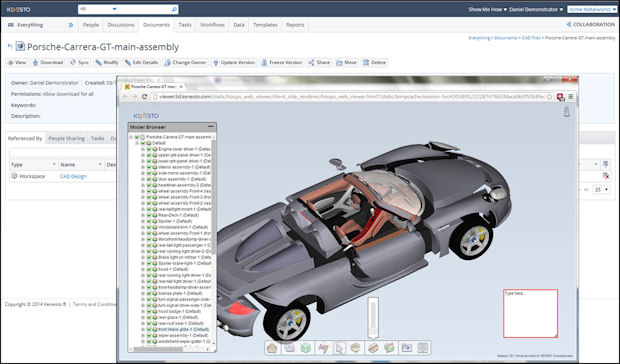Open the Type column header dropdown
This screenshot has height=364, width=620.
[54, 164]
